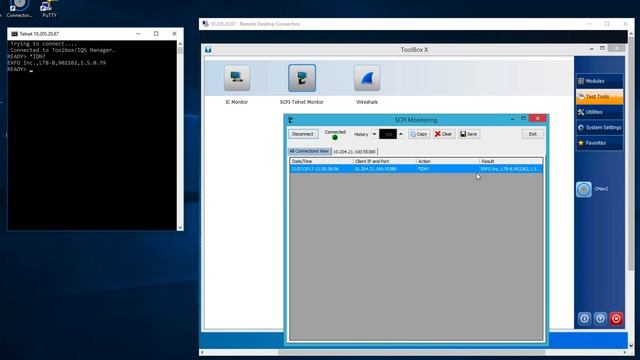
Task: Click the ToolBox X title bar icon
Action: click(x=208, y=50)
